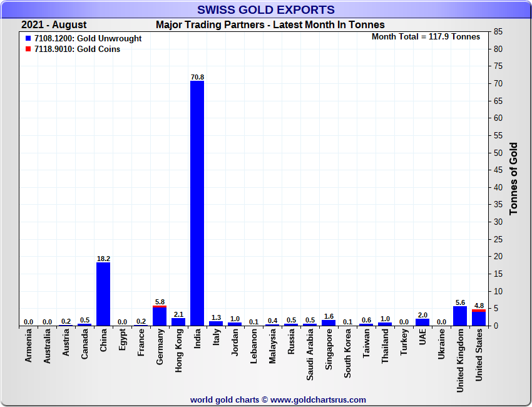
Task: Click the Saudi Arabia axis label
Action: (x=310, y=355)
